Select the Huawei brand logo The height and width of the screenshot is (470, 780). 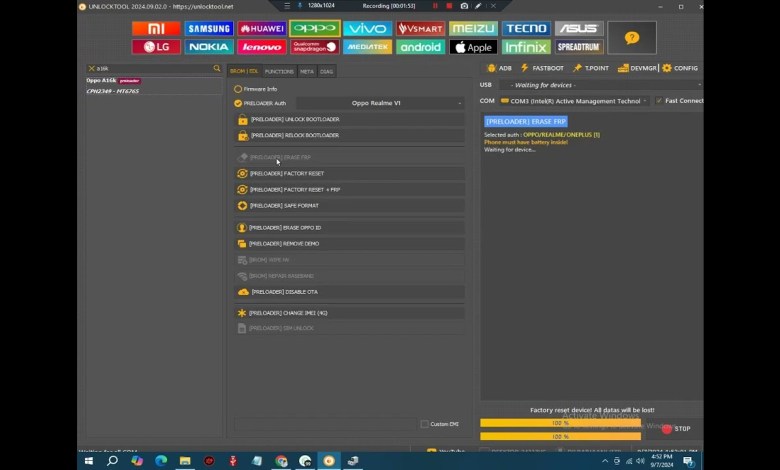[262, 29]
